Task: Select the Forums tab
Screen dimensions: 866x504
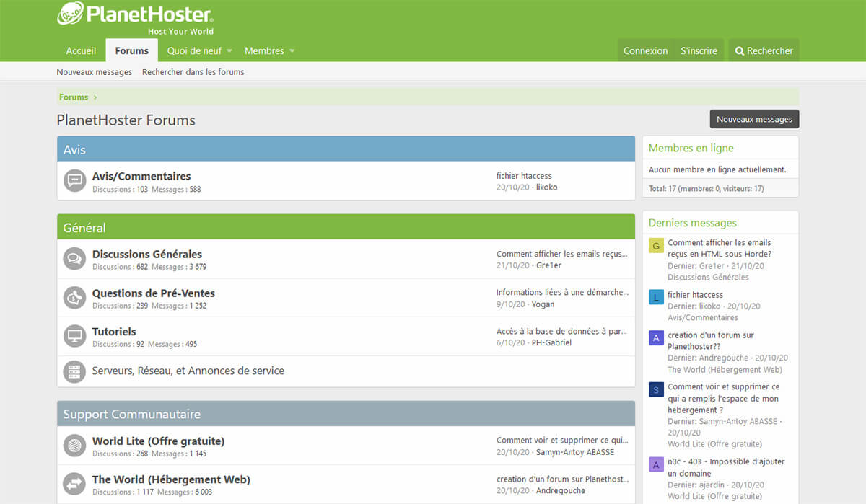Action: [x=132, y=50]
